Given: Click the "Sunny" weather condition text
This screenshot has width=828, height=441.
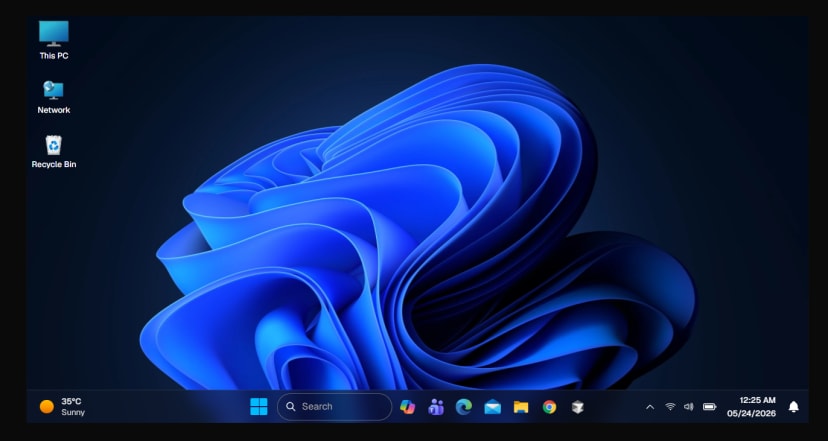Looking at the screenshot, I should pyautogui.click(x=73, y=412).
